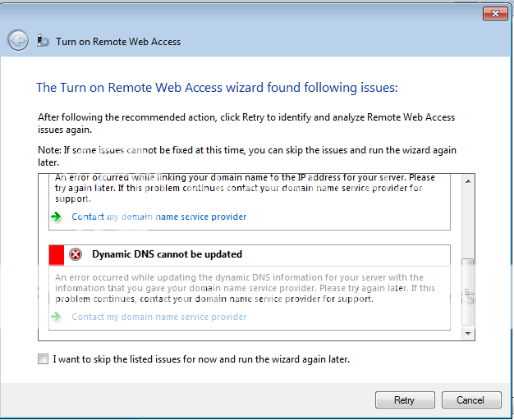
Task: Click the green arrow in the upper issue box
Action: tap(57, 217)
